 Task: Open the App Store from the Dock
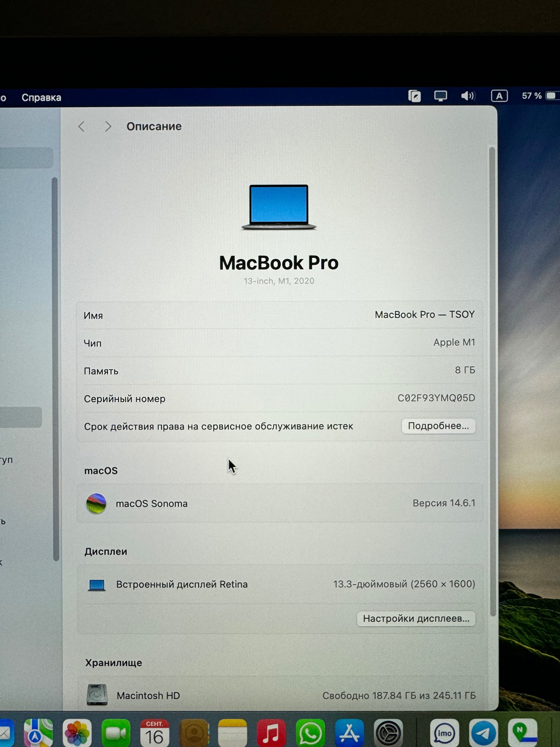click(349, 733)
